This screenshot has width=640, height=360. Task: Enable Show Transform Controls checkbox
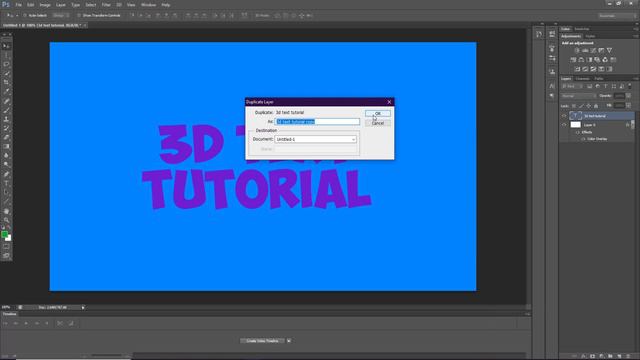tap(79, 16)
